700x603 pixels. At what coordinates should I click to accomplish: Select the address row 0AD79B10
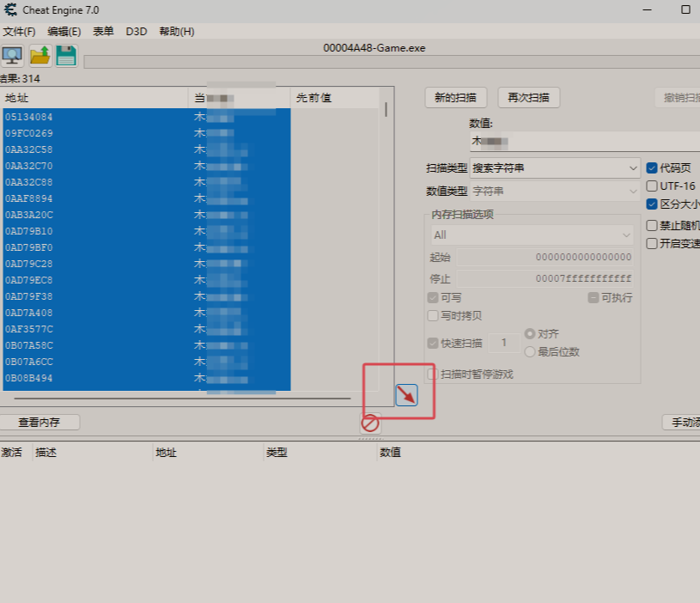coord(147,231)
